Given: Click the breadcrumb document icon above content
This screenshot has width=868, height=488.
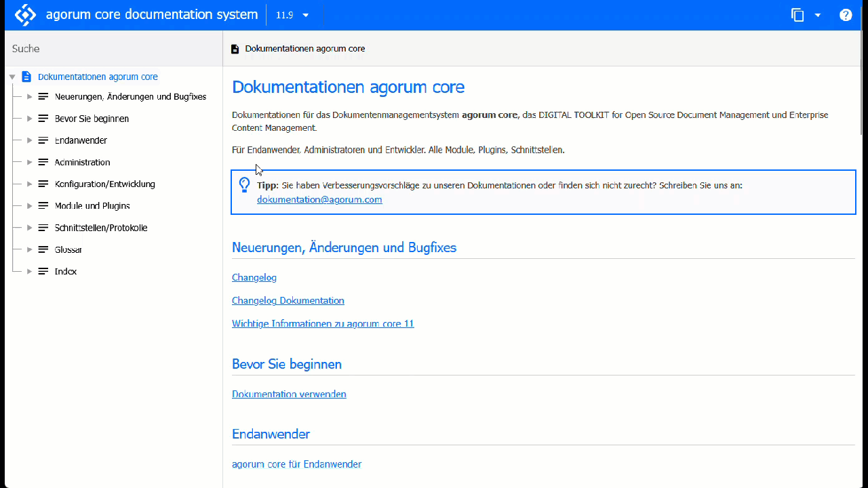Looking at the screenshot, I should tap(235, 49).
